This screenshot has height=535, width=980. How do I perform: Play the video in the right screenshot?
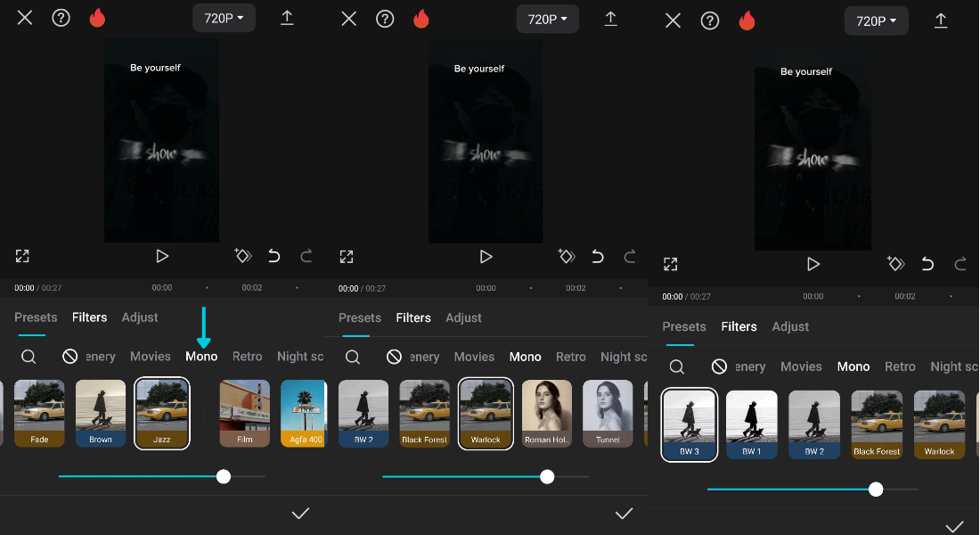coord(813,264)
